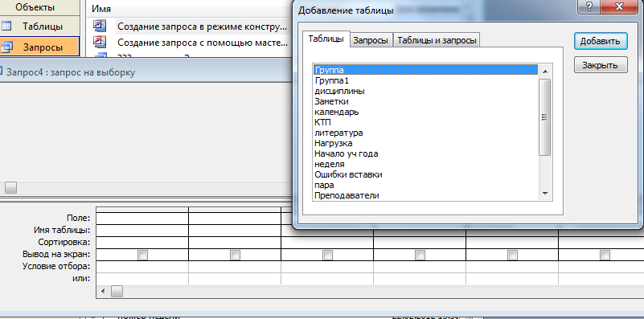Switch to the Таблицы tab
The height and width of the screenshot is (319, 644).
tap(326, 39)
